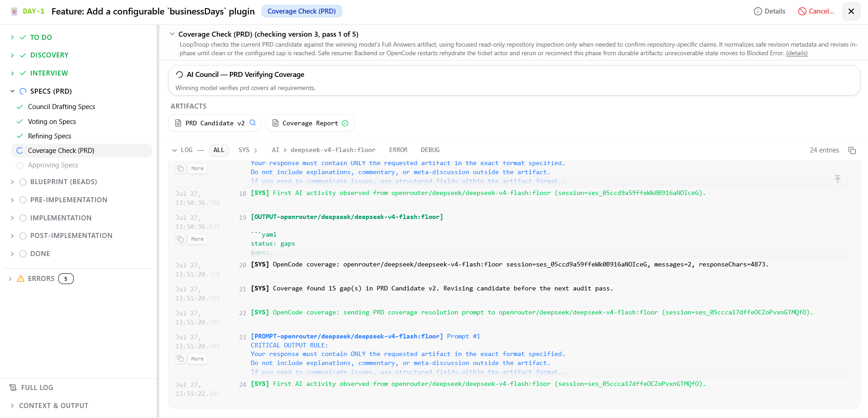
Task: Expand the ERRORS section chevron
Action: pos(10,279)
